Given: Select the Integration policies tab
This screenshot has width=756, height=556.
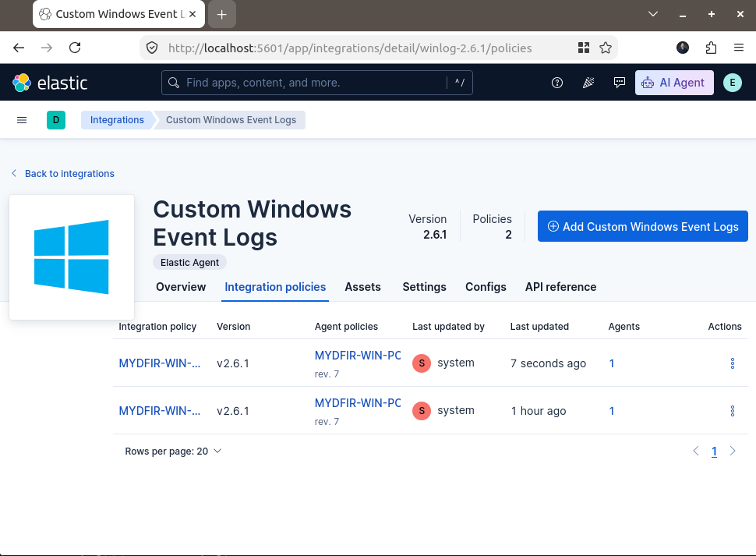Looking at the screenshot, I should click(x=275, y=287).
